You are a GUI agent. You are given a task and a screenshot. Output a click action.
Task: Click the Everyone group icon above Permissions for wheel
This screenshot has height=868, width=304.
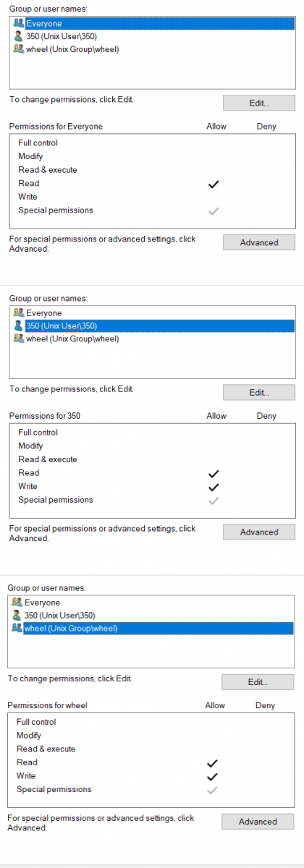[17, 603]
